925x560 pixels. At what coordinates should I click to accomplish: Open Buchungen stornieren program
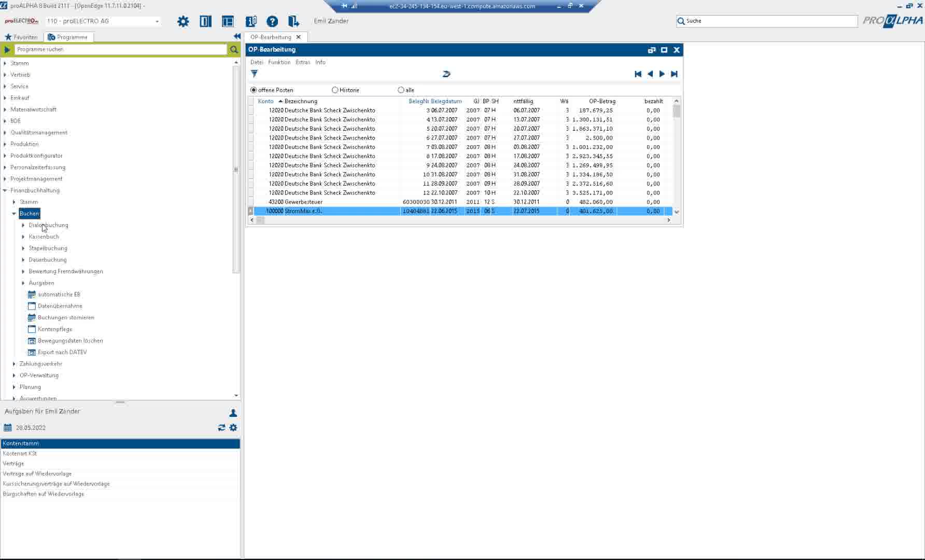pyautogui.click(x=66, y=317)
